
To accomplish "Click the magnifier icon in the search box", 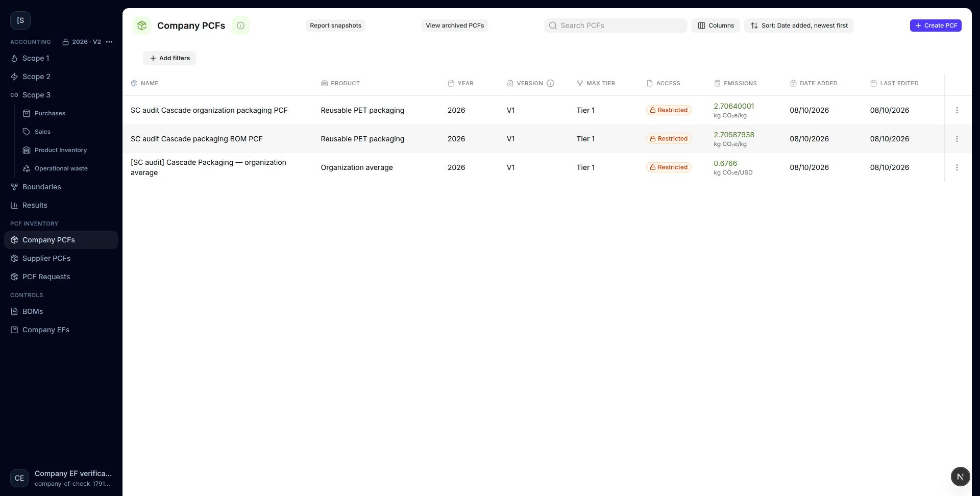I will (553, 26).
